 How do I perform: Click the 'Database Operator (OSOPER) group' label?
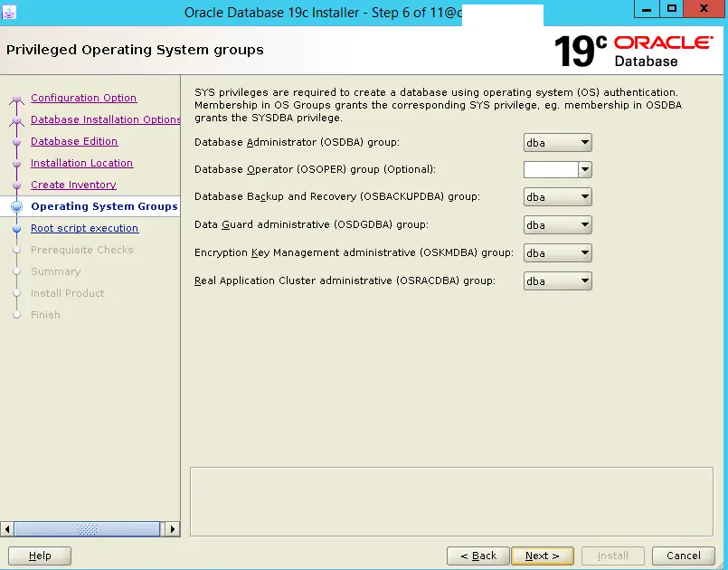coord(316,169)
